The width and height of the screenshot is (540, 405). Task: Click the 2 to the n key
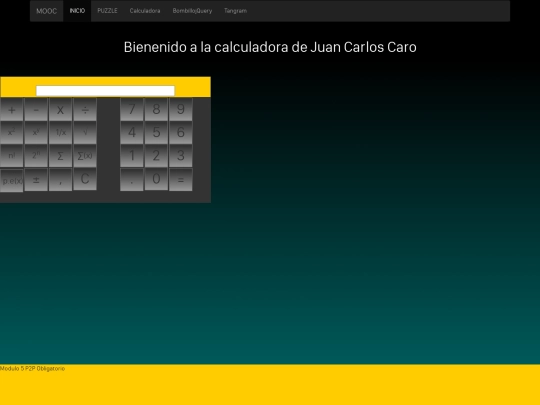point(36,156)
